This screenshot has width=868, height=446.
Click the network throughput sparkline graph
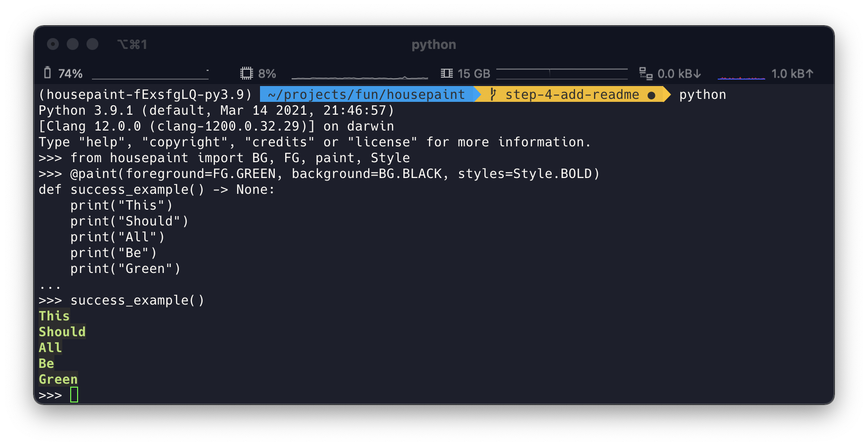point(741,76)
